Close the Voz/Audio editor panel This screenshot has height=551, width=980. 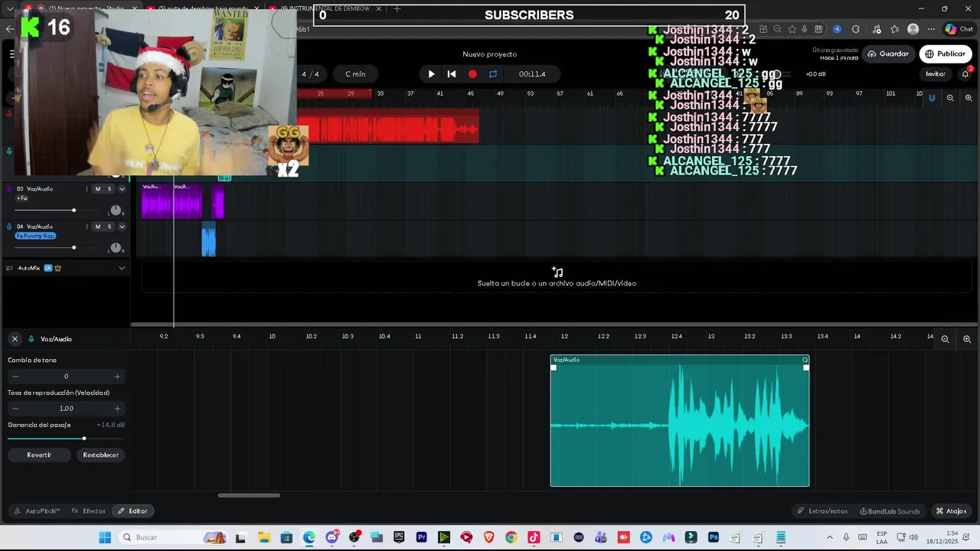pos(15,339)
